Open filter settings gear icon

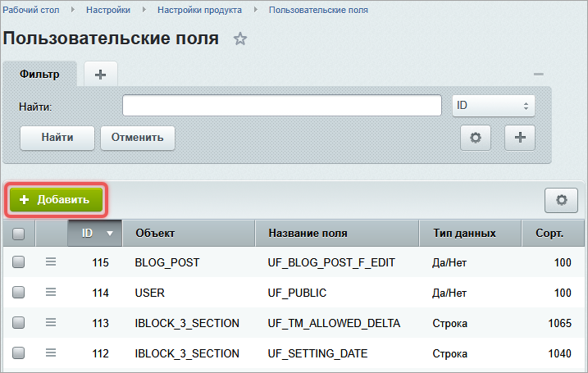point(474,138)
